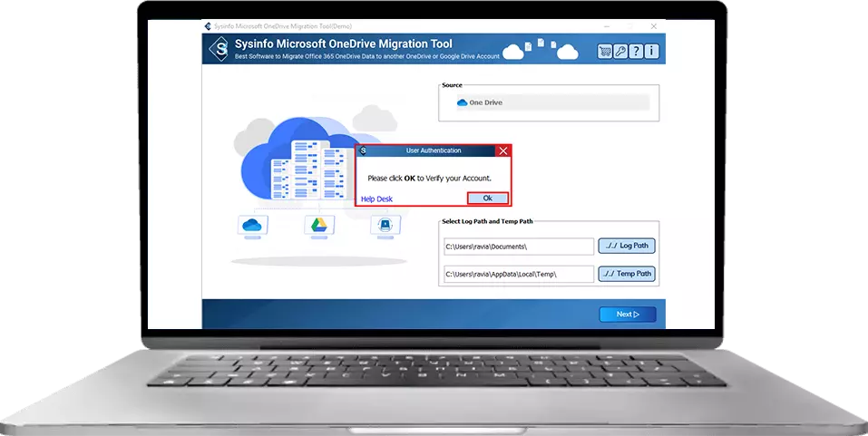Viewport: 868px width, 436px height.
Task: Close the User Authentication dialog
Action: point(502,150)
